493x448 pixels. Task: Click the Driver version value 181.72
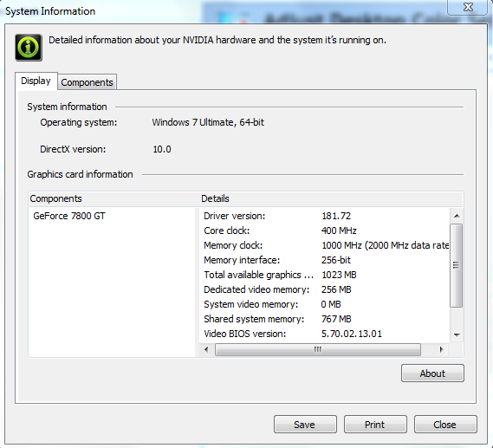[336, 216]
